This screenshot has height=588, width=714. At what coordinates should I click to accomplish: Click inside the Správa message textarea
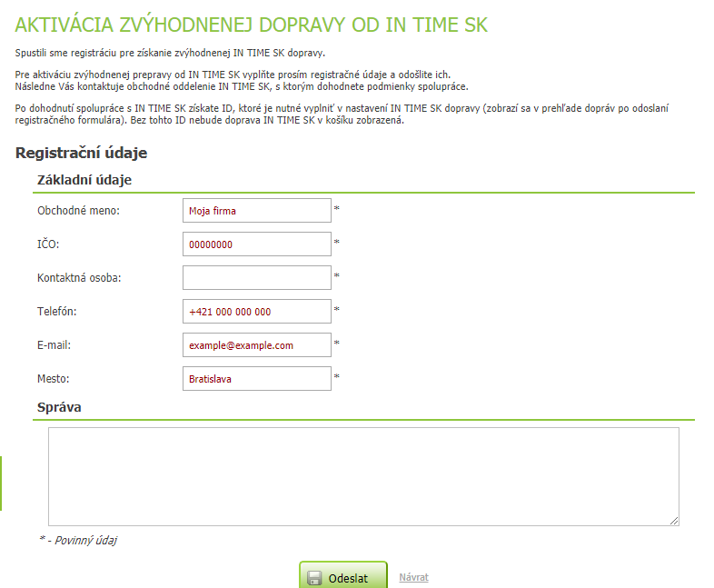coord(364,476)
